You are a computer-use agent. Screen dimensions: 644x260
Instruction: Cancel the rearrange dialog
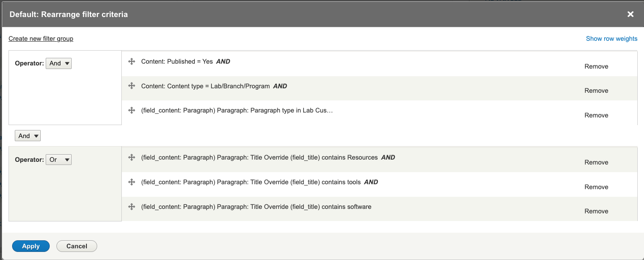77,246
